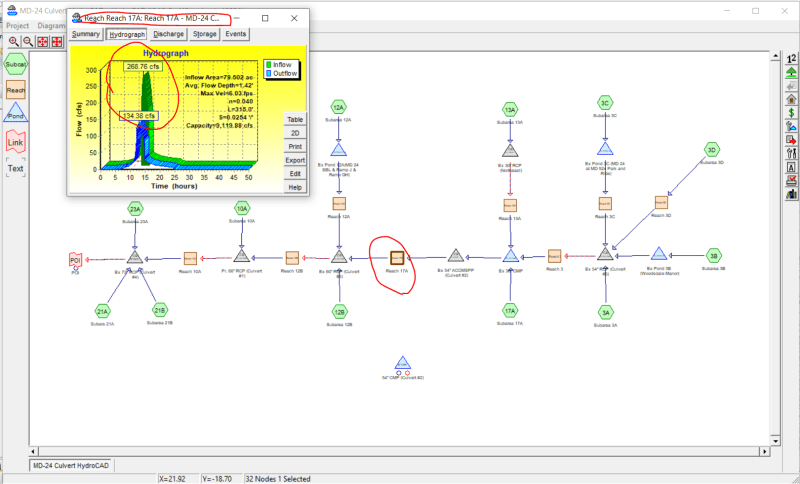Select the Subcat 21B hexagon node
Image resolution: width=800 pixels, height=484 pixels.
click(160, 310)
